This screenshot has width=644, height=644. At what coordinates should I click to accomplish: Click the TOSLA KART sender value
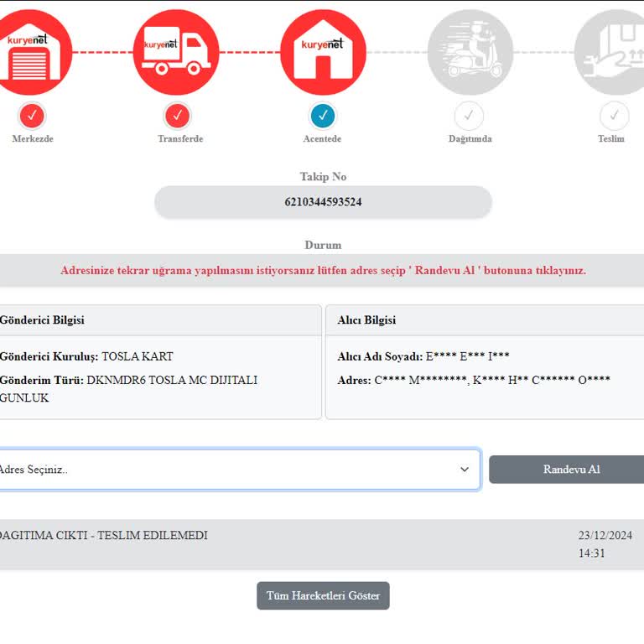coord(138,356)
